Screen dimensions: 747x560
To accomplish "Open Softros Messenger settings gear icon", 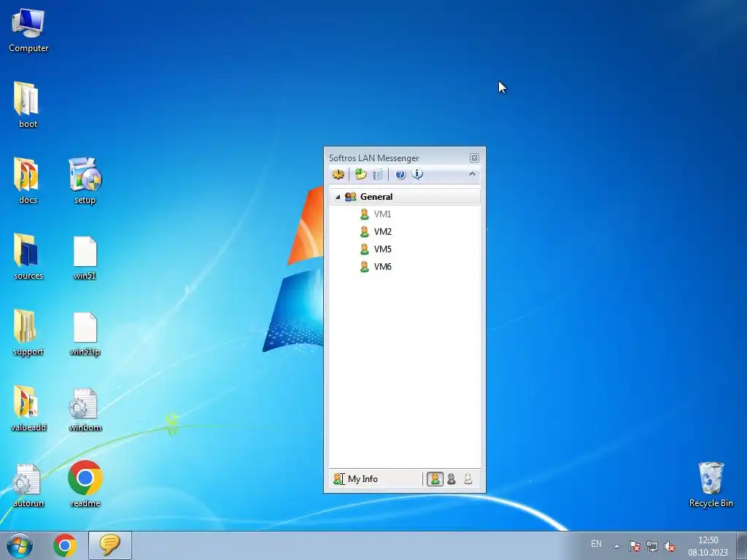I will point(338,175).
